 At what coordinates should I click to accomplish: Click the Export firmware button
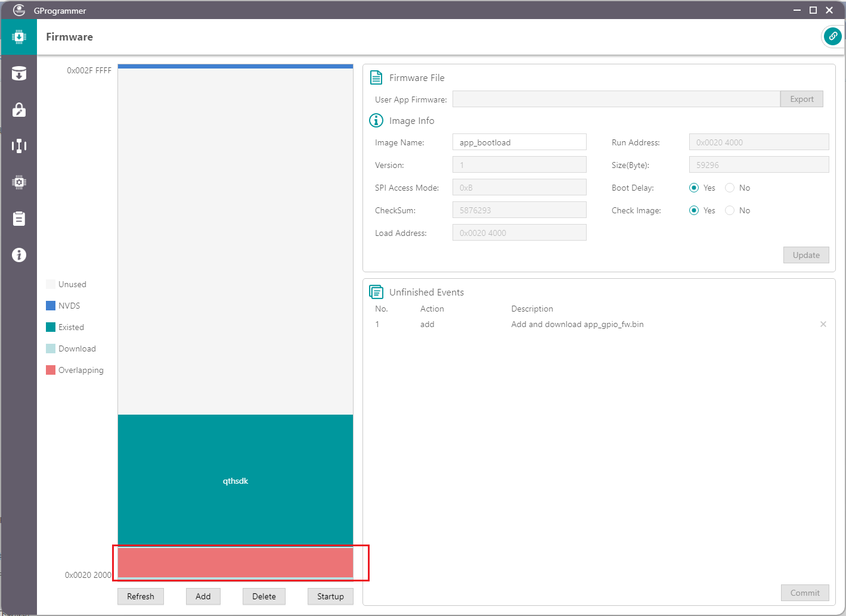(x=801, y=99)
